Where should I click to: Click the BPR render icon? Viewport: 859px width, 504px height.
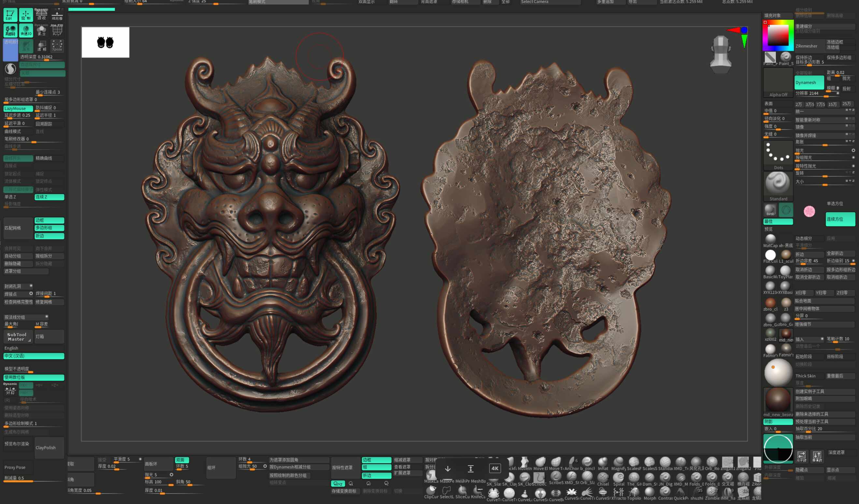click(770, 210)
